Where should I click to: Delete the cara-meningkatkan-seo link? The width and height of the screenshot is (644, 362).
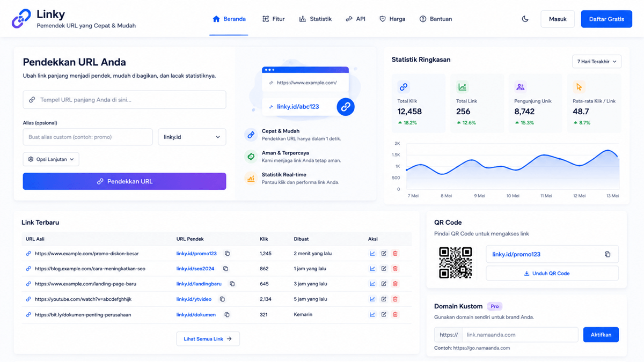point(396,269)
